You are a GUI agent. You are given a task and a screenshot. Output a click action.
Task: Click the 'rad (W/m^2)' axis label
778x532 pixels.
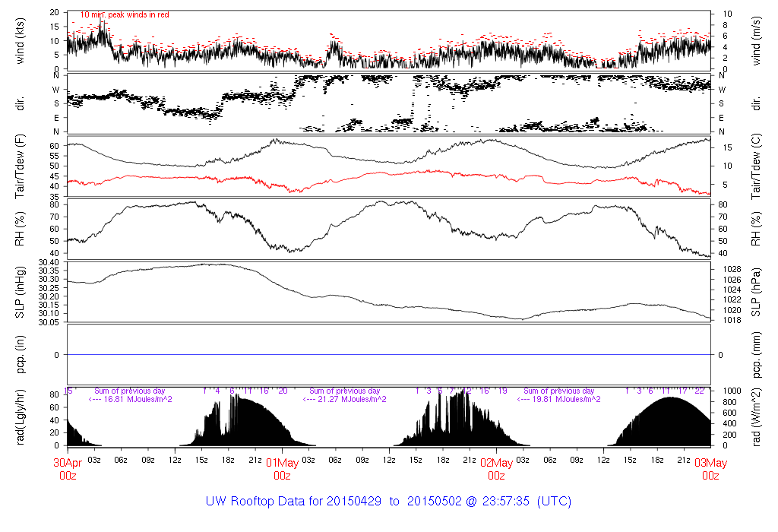(x=756, y=417)
